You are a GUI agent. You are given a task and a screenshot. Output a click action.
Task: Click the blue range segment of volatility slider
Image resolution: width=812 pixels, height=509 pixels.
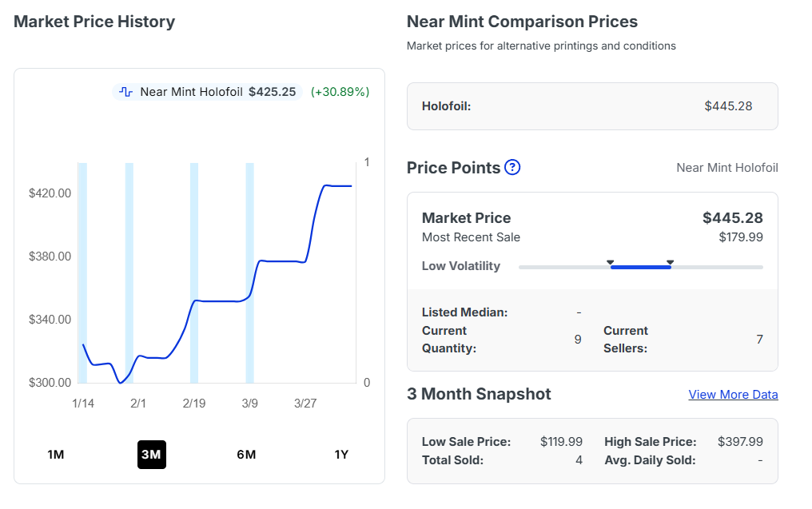coord(639,267)
